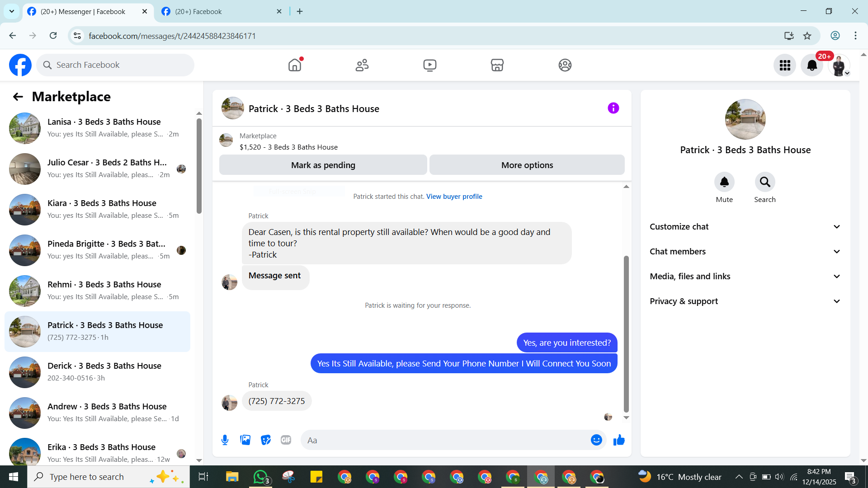Viewport: 868px width, 488px height.
Task: Go to the Marketplace tab in top navigation
Action: tap(497, 66)
